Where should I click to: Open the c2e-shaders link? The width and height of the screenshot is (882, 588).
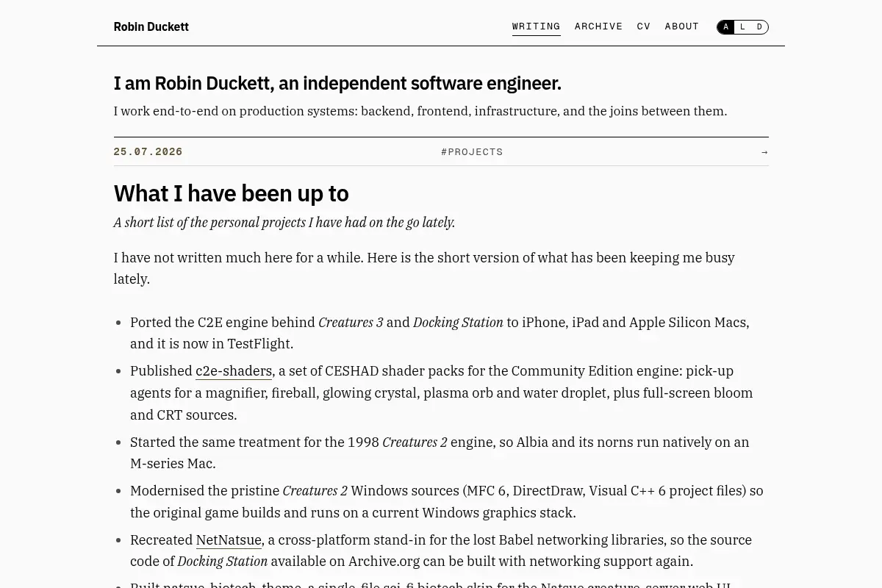(x=234, y=371)
